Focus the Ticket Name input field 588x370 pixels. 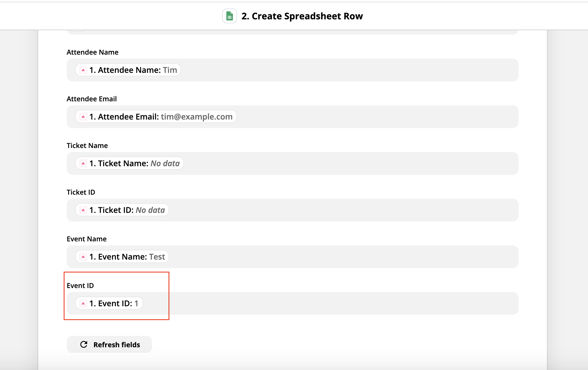pos(293,163)
